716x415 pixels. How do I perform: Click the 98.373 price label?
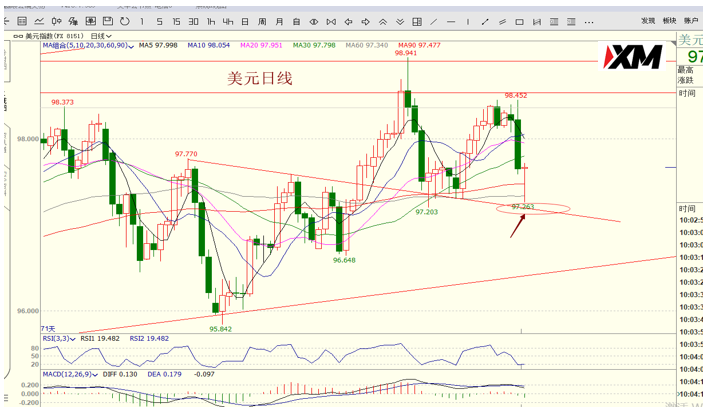tap(63, 102)
